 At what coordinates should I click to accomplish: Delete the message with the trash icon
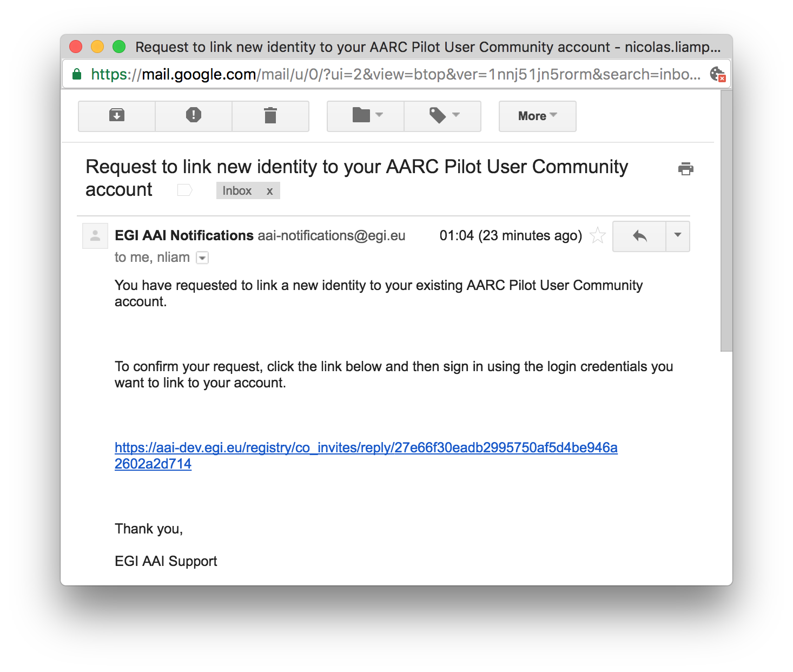(270, 116)
